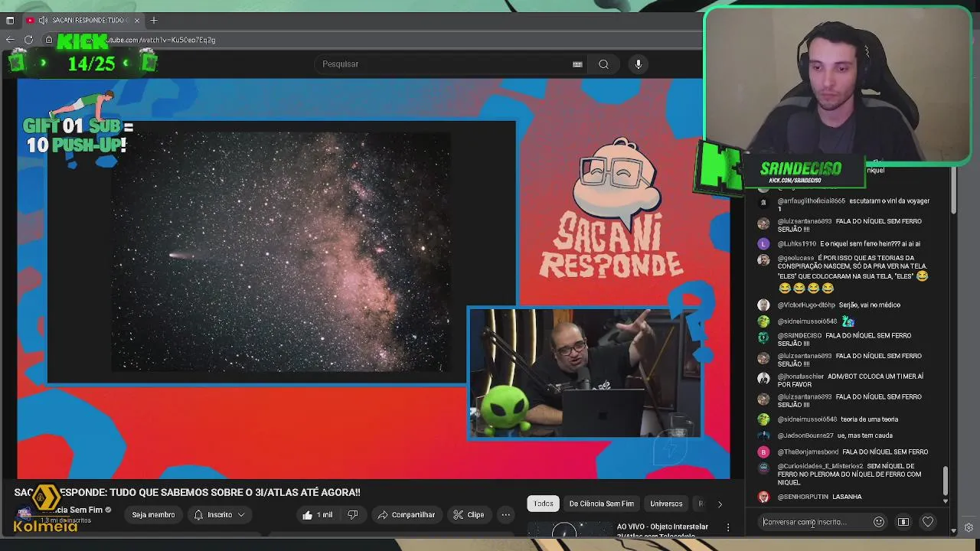Select the Universos filter chip
Viewport: 980px width, 551px height.
666,504
